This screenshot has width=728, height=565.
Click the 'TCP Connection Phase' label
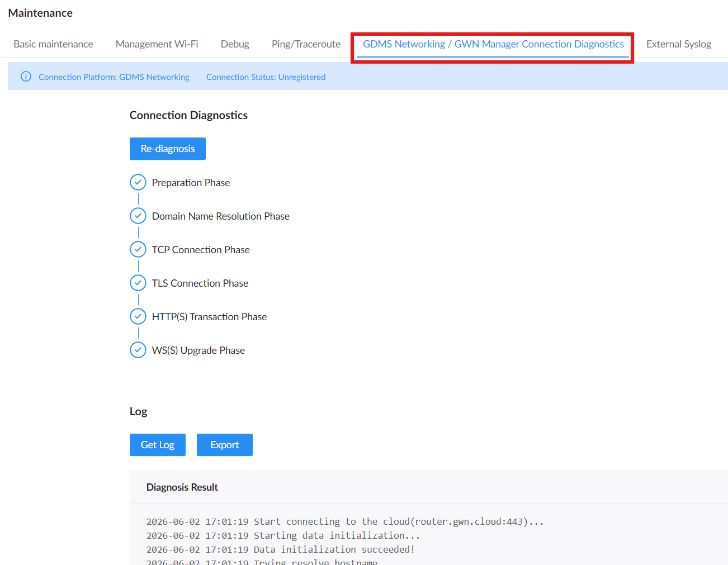point(201,250)
